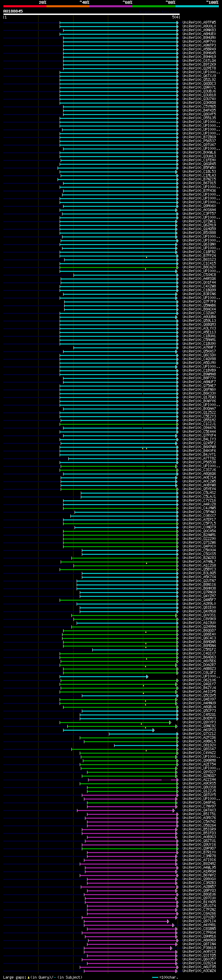
Task: Select label UniRef100_B8NSI6
Action: click(x=199, y=584)
